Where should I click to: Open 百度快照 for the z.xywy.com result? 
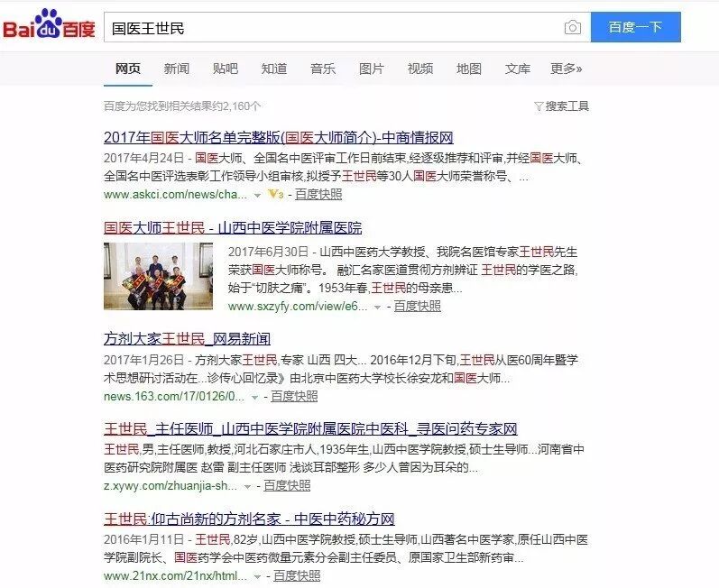(x=287, y=486)
